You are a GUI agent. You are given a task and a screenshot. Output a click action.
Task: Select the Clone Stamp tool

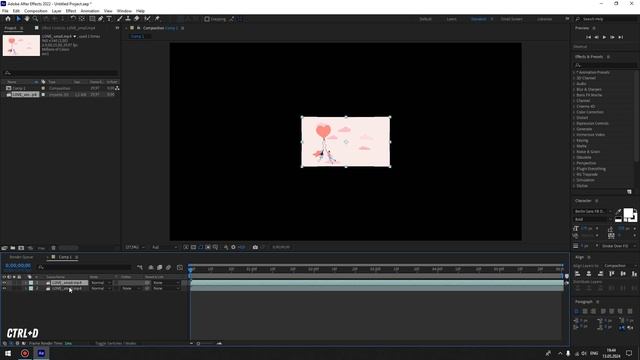(128, 19)
